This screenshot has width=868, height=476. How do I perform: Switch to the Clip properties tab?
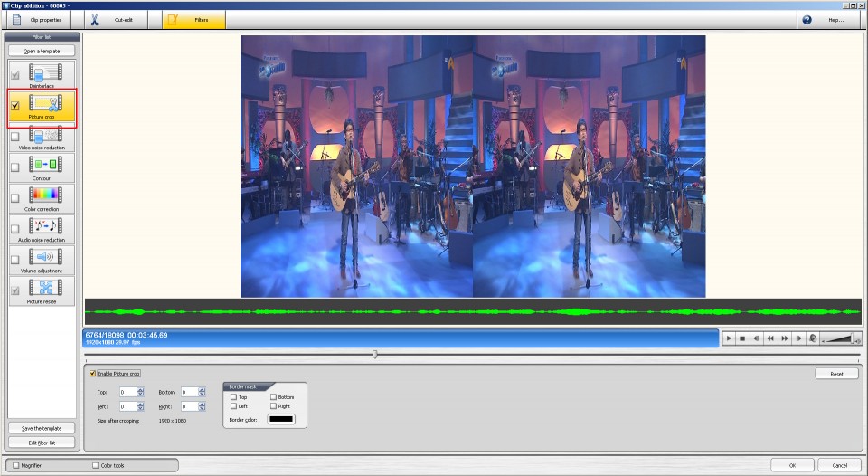[39, 20]
